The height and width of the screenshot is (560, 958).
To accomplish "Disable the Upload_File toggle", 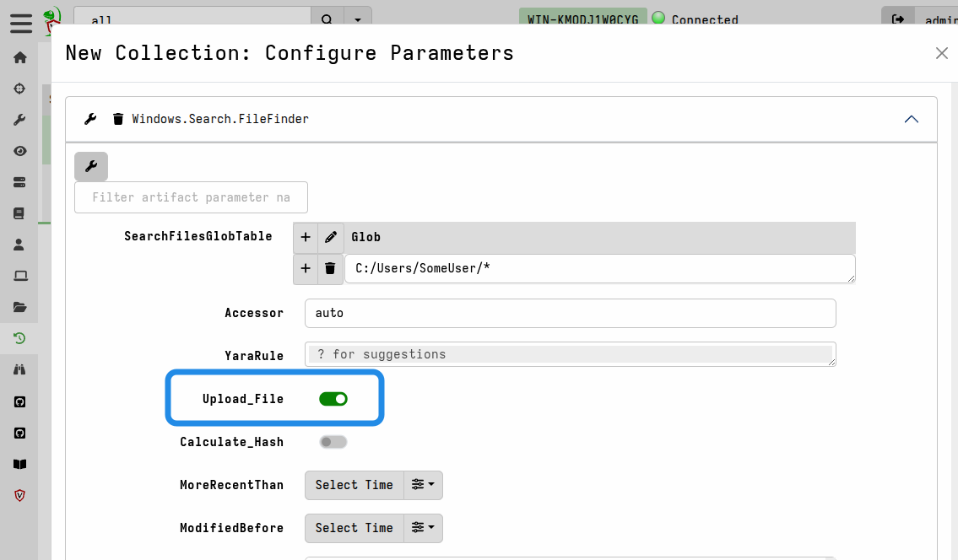I will [x=333, y=398].
